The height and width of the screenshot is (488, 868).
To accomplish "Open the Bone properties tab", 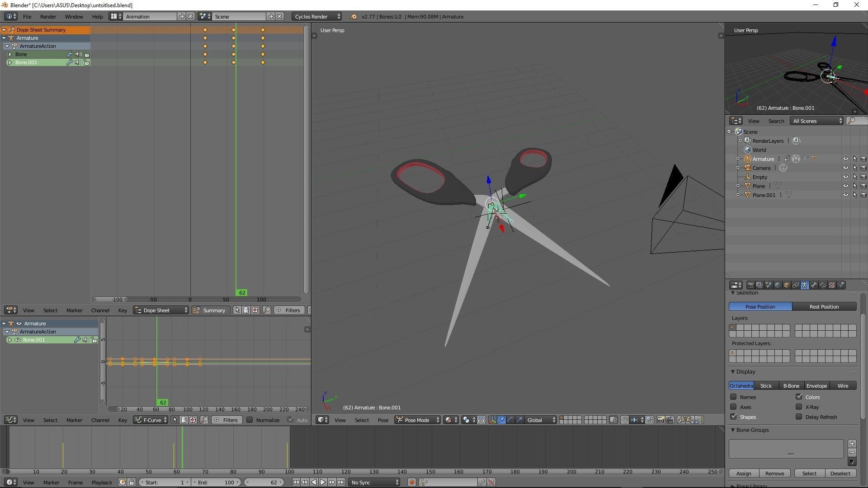I will pos(814,285).
